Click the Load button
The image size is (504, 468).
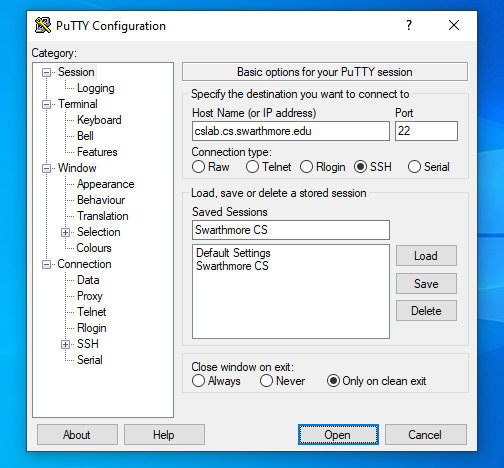[x=426, y=256]
